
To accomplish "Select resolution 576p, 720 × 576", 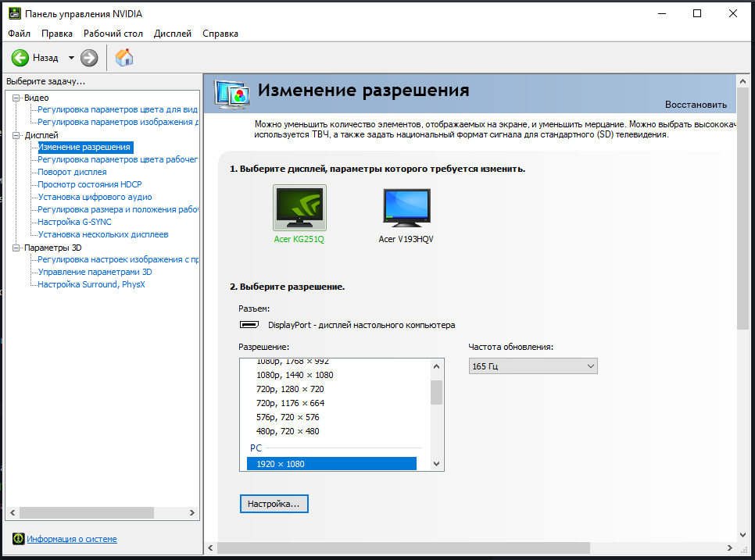I will tap(288, 417).
